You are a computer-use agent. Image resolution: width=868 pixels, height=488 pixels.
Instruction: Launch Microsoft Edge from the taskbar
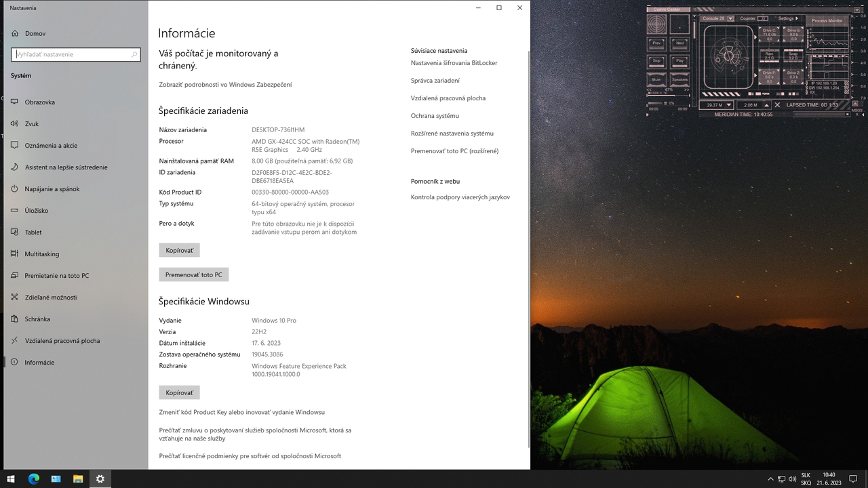[x=33, y=479]
